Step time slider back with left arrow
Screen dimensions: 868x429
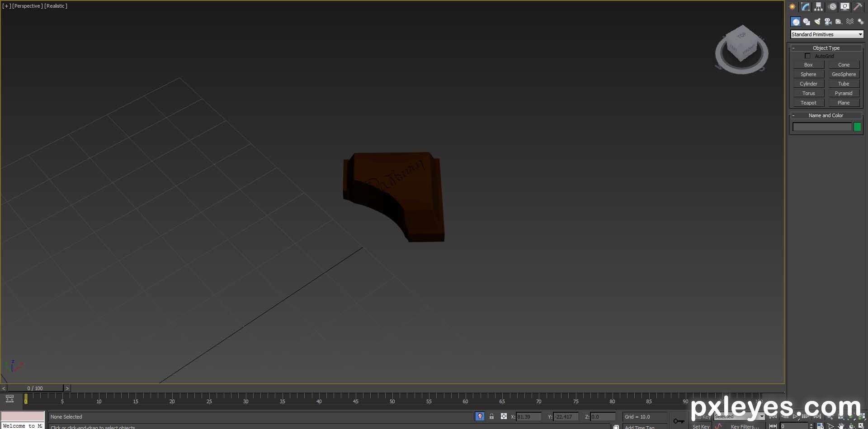pos(4,388)
